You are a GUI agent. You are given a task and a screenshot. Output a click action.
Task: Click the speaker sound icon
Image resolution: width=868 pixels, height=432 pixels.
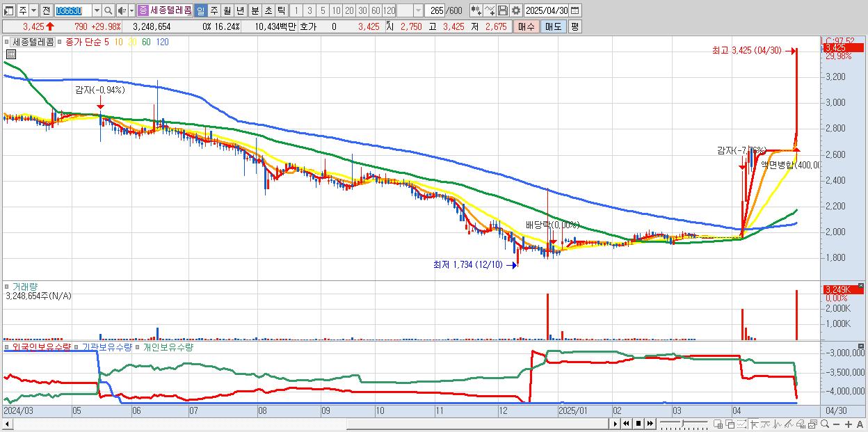pos(122,10)
